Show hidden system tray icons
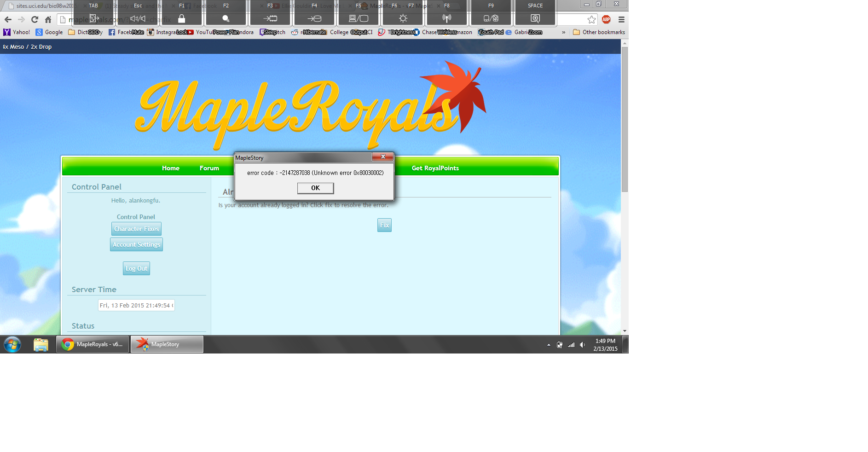The width and height of the screenshot is (868, 452). tap(549, 345)
